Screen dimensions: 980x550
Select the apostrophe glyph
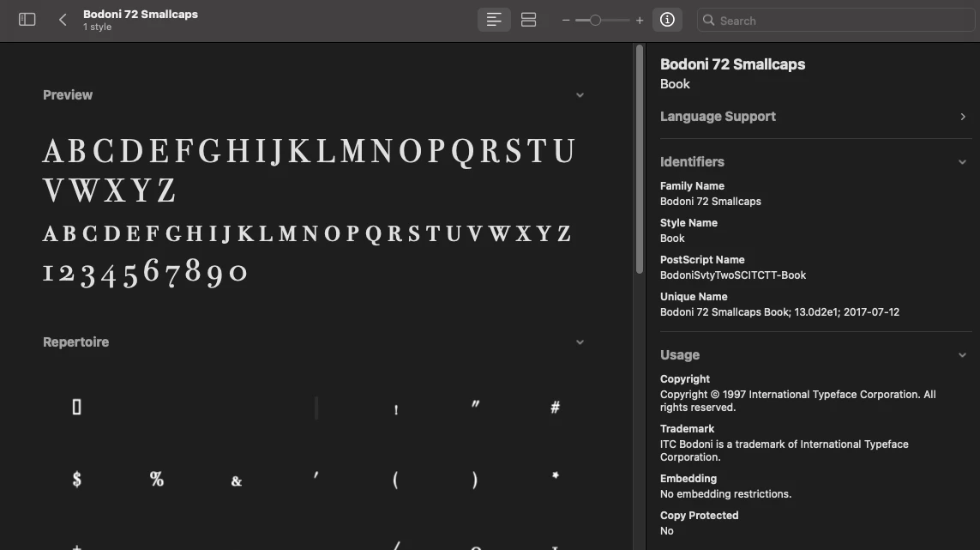(316, 475)
